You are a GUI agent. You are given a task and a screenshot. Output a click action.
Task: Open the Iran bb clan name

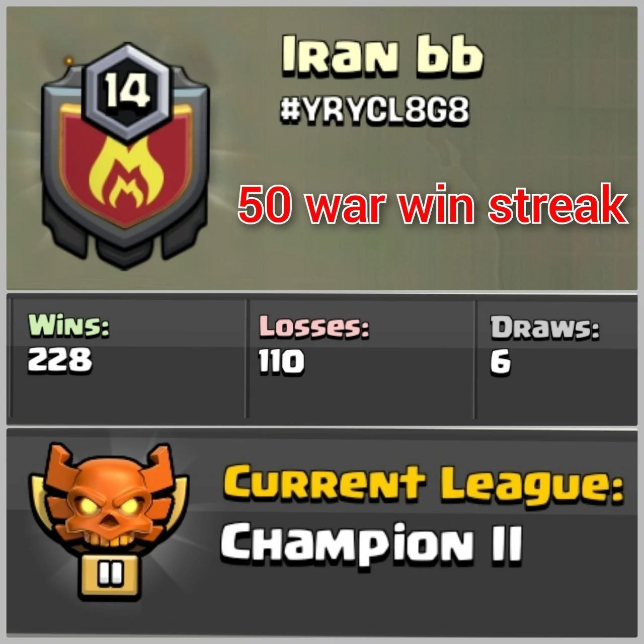(382, 55)
